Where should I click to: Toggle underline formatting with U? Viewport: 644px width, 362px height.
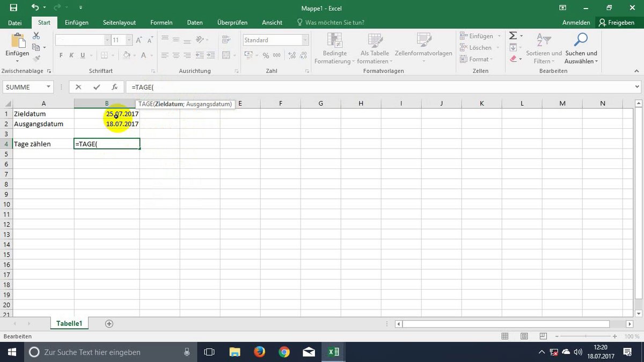[82, 55]
